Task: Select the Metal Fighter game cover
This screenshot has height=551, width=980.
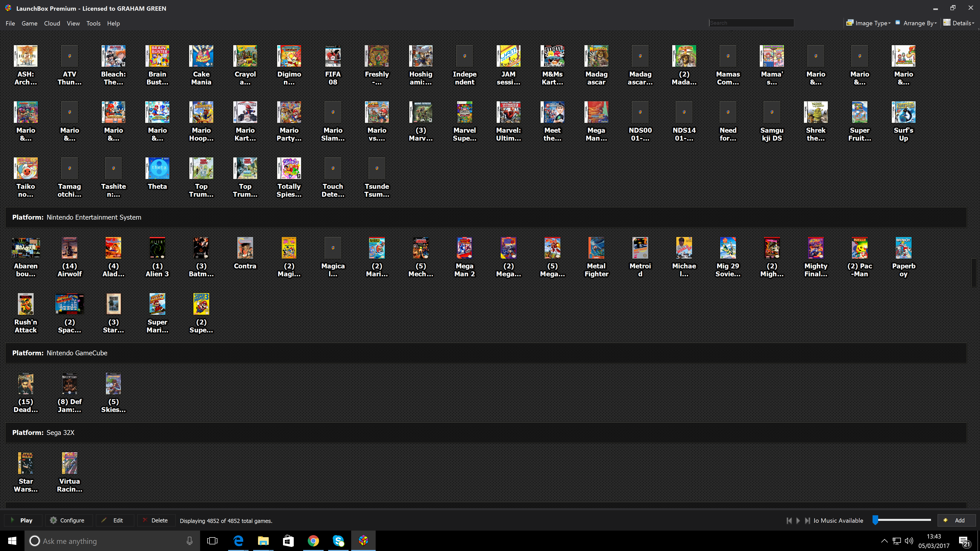Action: (596, 247)
